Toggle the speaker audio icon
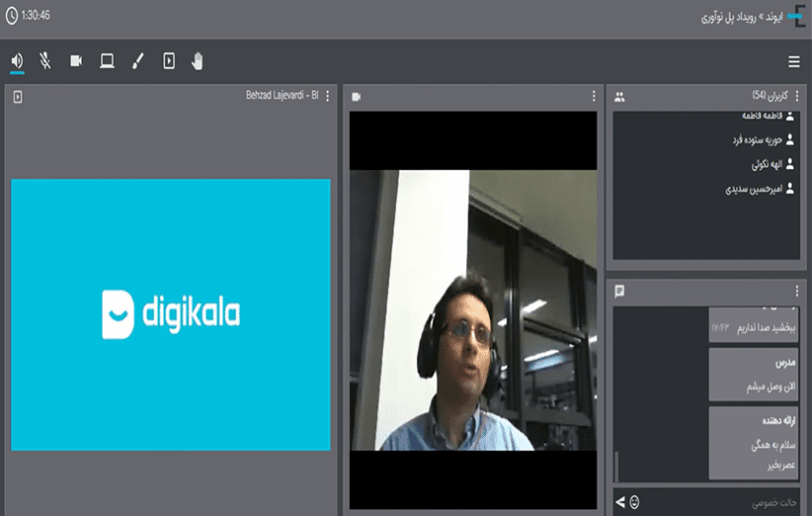 (18, 61)
